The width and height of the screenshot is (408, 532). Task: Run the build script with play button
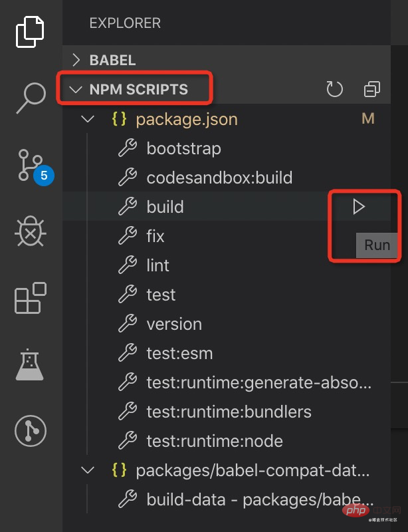[359, 207]
